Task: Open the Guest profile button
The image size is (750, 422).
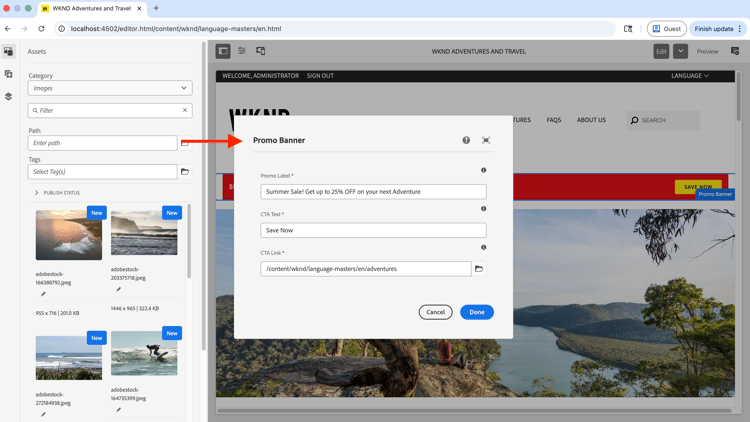Action: point(666,29)
